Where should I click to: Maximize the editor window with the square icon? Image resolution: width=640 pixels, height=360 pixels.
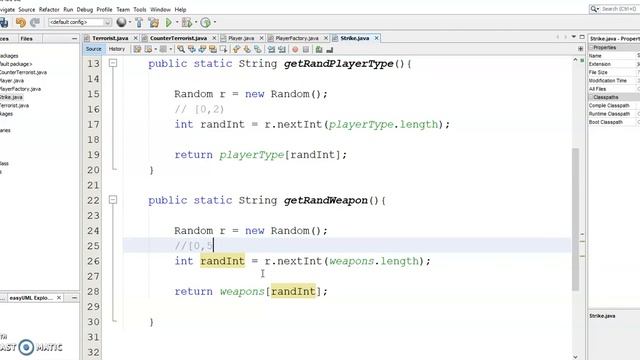(x=582, y=37)
